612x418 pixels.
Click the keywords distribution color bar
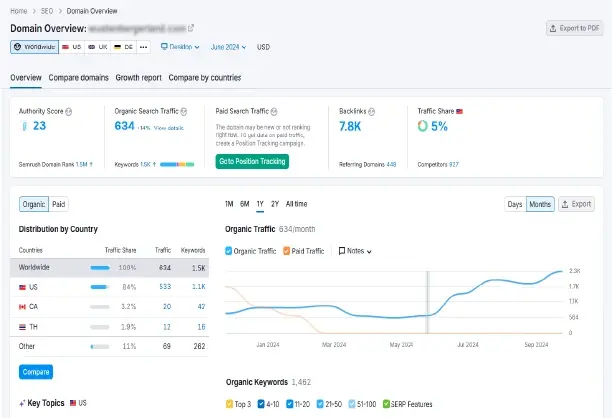click(x=177, y=165)
